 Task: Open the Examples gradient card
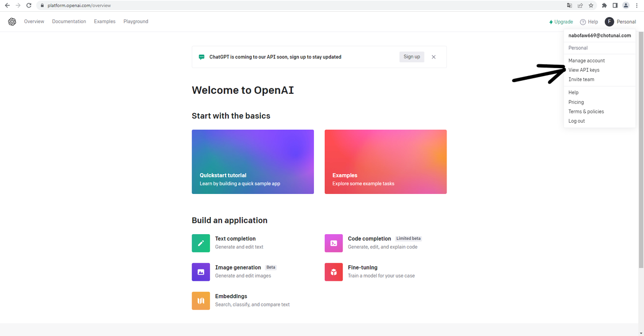[385, 162]
